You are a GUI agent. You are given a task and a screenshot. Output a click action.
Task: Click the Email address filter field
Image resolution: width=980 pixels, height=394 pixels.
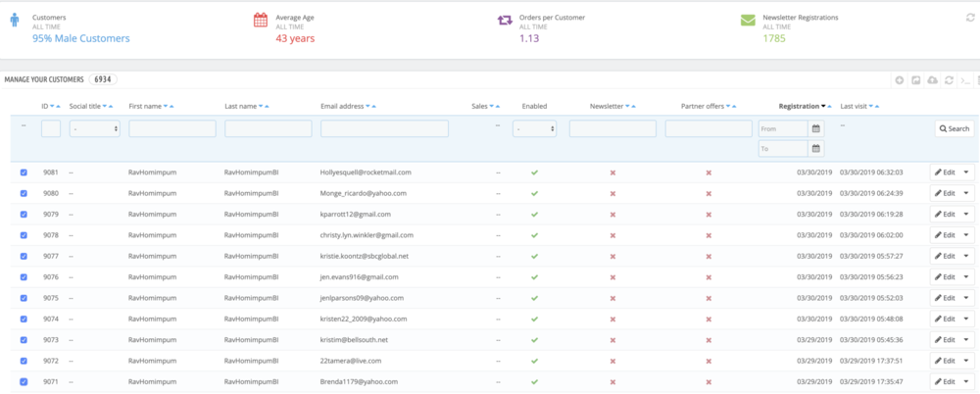(384, 128)
